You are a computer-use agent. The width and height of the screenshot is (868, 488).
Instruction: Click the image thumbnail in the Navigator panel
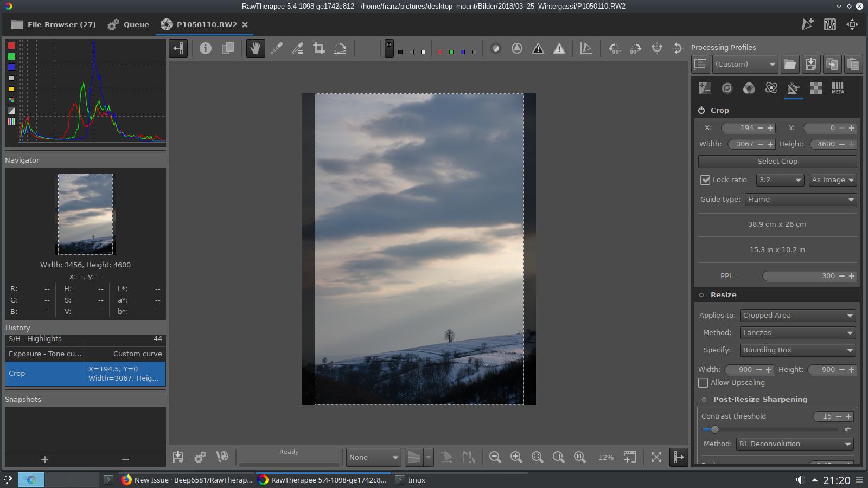(x=85, y=214)
